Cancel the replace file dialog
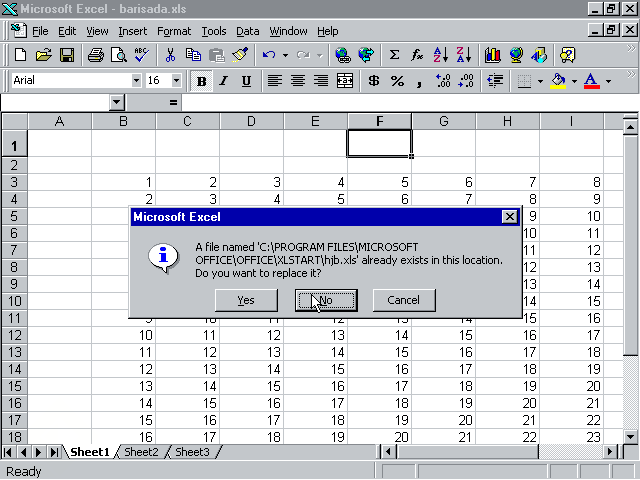The height and width of the screenshot is (480, 640). (x=404, y=300)
